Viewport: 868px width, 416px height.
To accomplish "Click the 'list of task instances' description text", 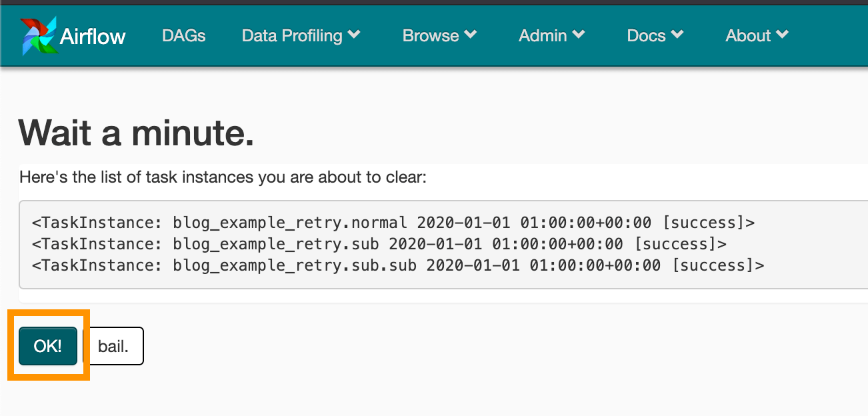I will tap(223, 177).
